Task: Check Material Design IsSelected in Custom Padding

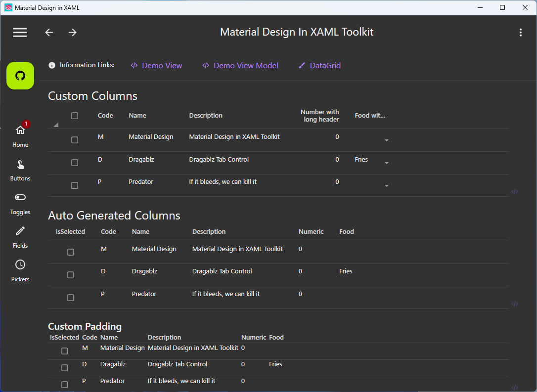Action: coord(64,351)
